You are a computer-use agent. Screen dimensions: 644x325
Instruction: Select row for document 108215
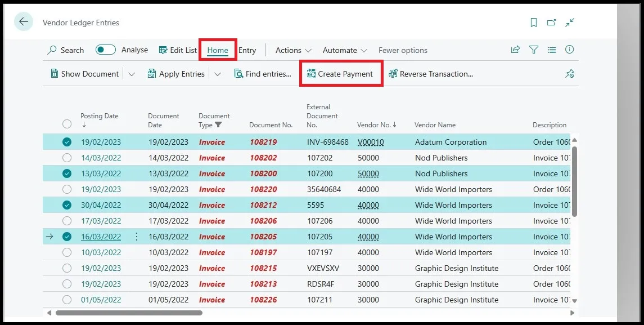click(x=67, y=268)
